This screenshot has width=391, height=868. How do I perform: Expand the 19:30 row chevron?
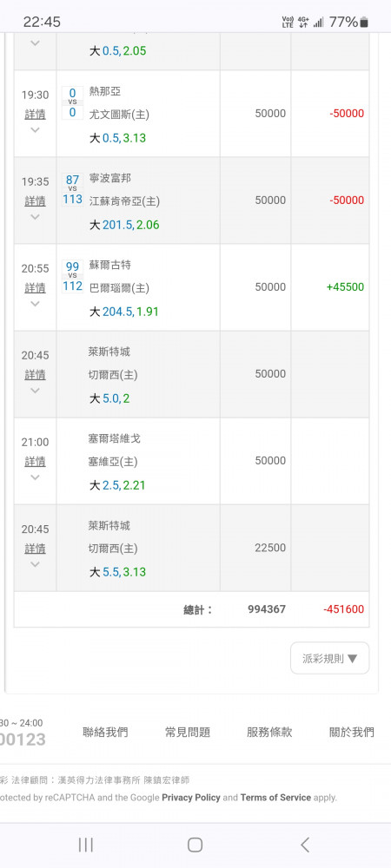35,130
